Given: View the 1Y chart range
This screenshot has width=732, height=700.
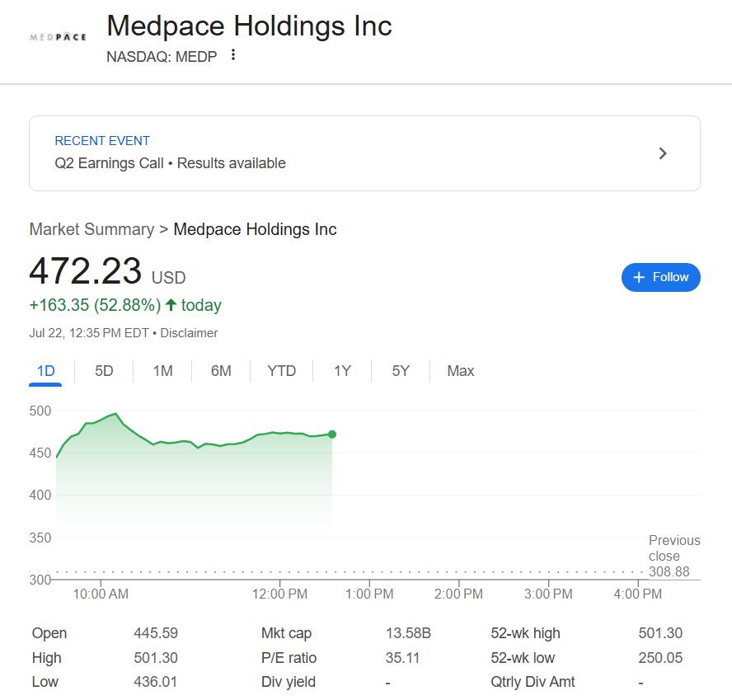Looking at the screenshot, I should click(x=342, y=371).
